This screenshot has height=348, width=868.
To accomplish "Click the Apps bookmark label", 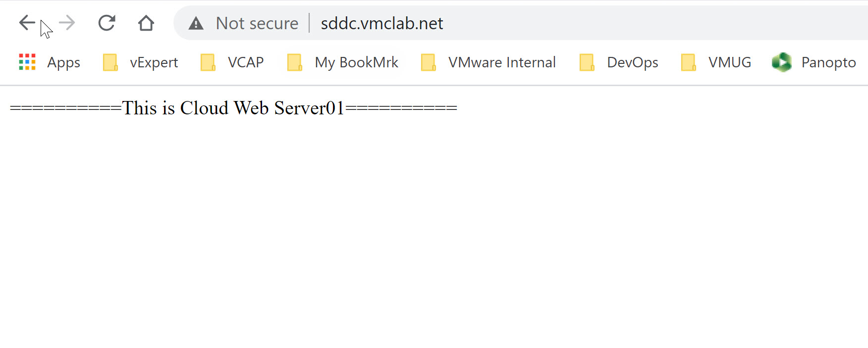I will coord(63,62).
